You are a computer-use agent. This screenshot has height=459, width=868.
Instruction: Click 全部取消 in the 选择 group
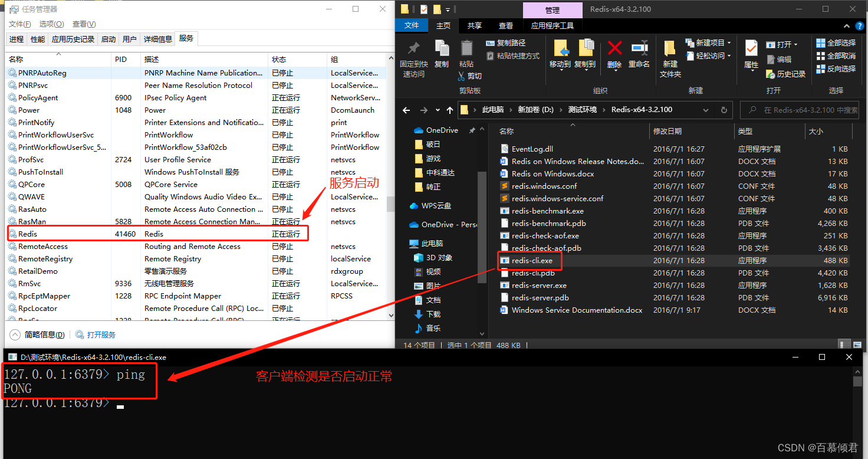[x=836, y=56]
